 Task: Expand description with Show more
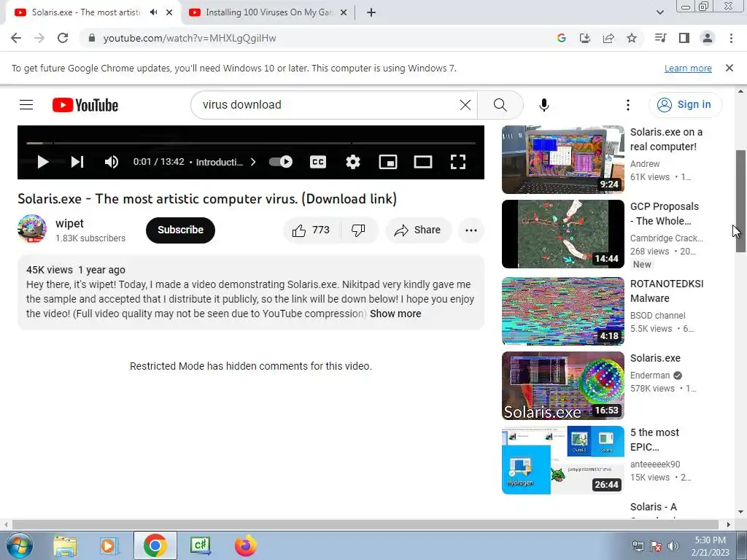(x=395, y=314)
